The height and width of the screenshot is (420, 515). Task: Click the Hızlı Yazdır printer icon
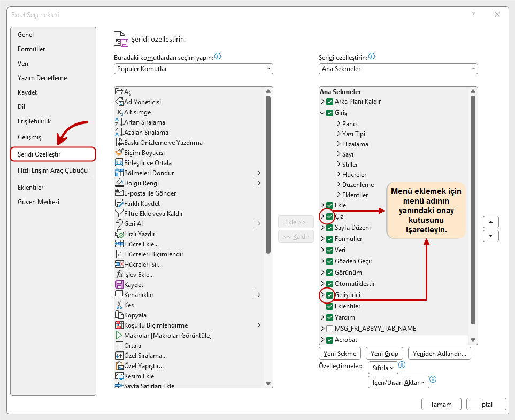tap(119, 234)
